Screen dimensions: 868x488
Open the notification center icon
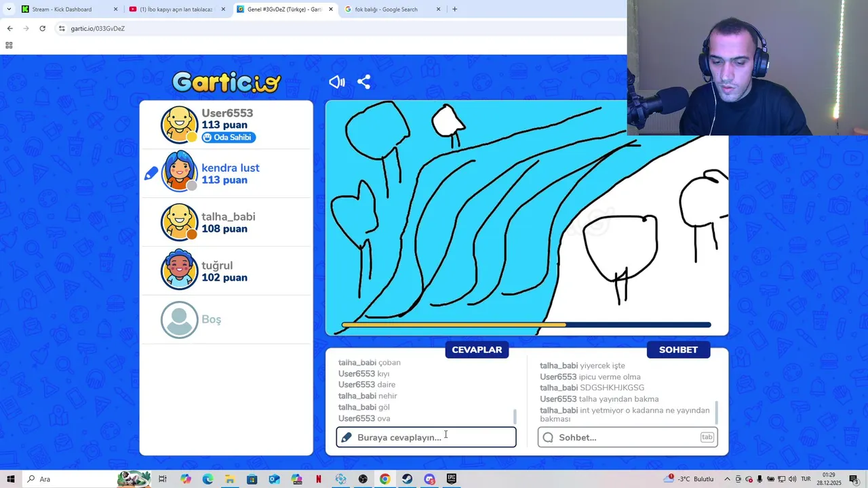tap(854, 479)
